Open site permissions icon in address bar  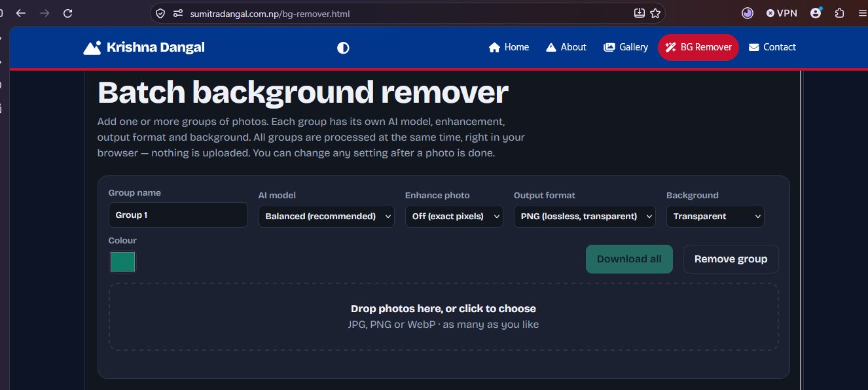(178, 13)
